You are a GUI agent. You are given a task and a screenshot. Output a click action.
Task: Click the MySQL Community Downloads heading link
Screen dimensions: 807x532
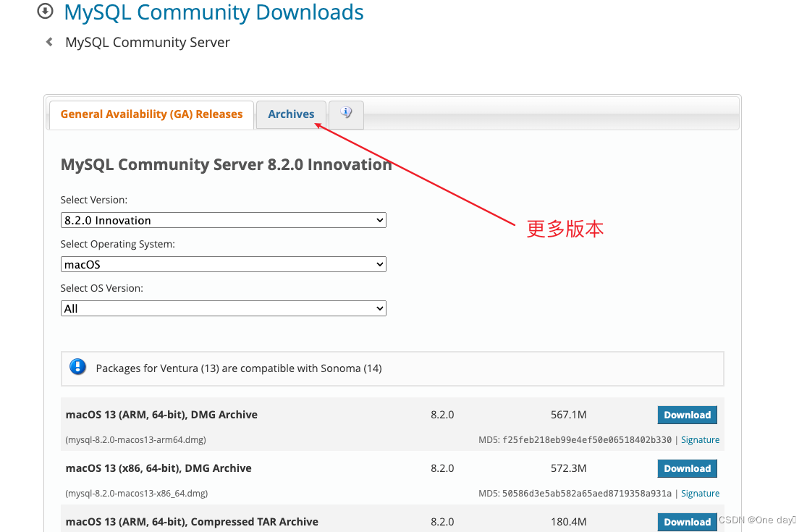[x=214, y=12]
